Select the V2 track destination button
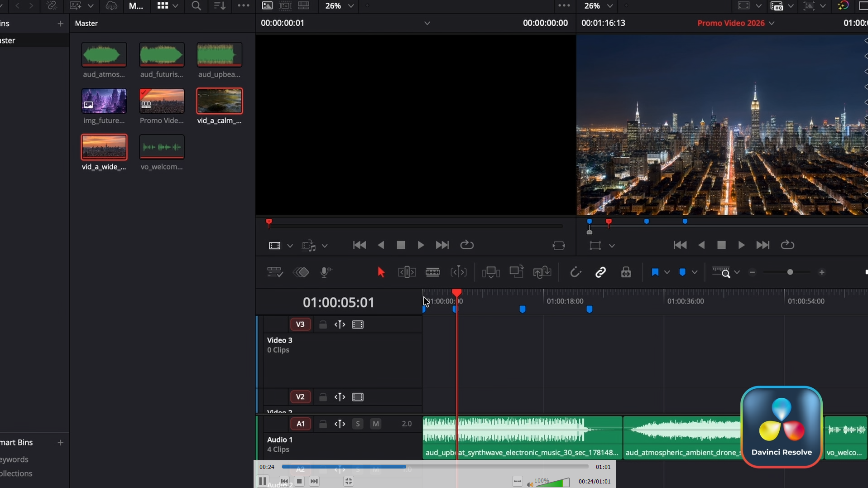Image resolution: width=868 pixels, height=488 pixels. [300, 397]
